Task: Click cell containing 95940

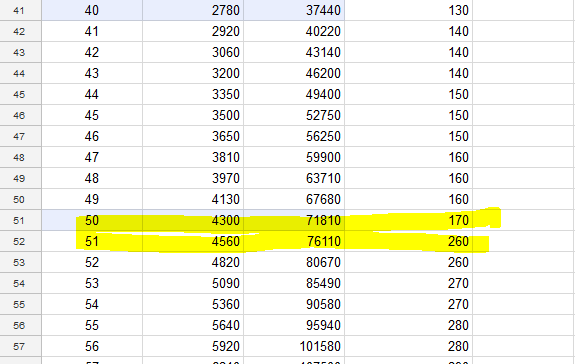Action: point(294,326)
